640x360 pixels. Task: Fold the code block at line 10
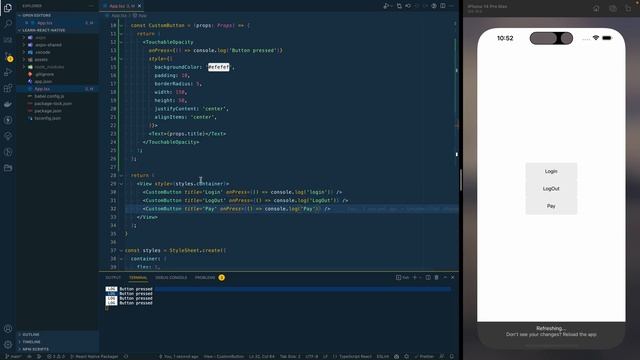pyautogui.click(x=121, y=25)
